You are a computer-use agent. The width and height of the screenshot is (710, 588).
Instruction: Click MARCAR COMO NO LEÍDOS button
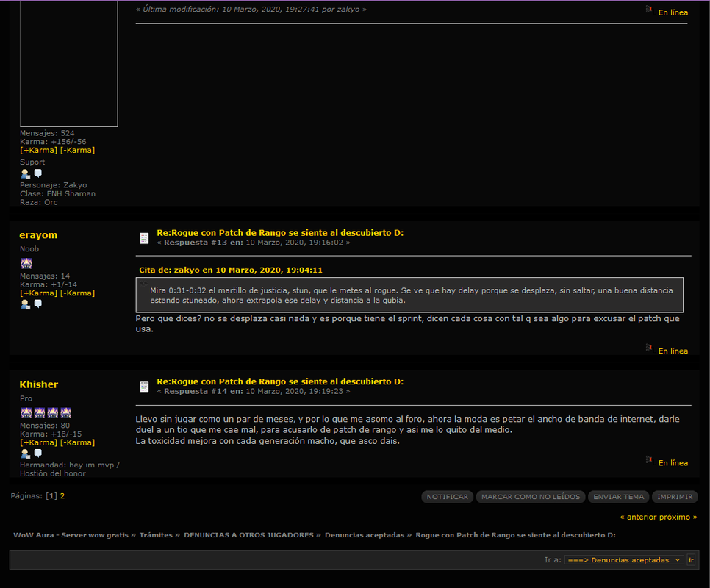coord(531,497)
